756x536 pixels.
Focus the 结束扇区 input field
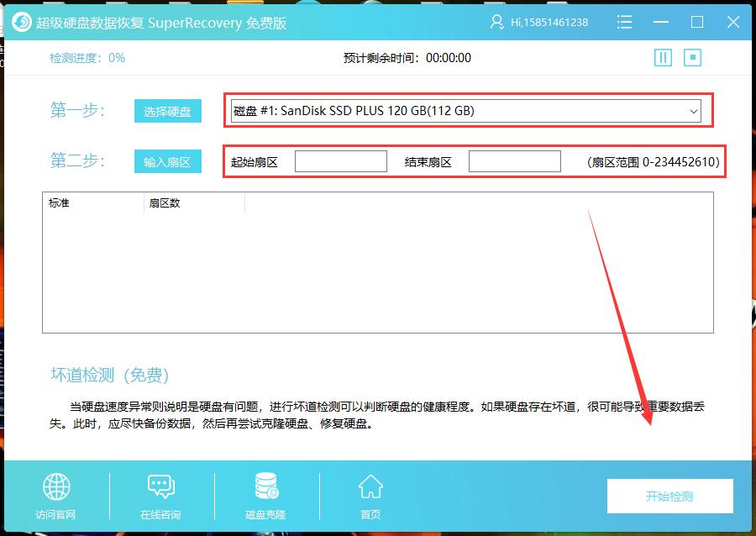515,160
